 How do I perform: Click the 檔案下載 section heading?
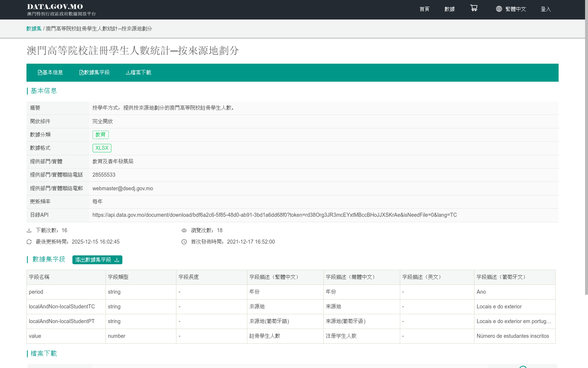click(43, 354)
